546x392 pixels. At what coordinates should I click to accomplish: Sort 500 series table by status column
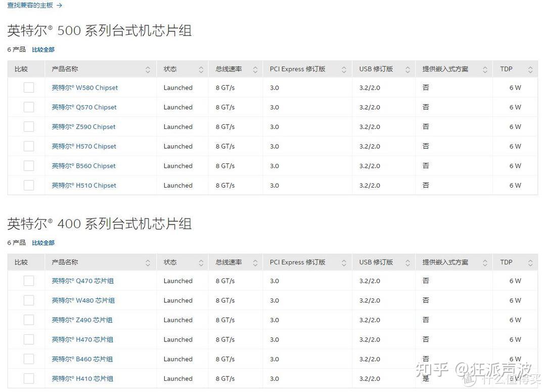(201, 69)
